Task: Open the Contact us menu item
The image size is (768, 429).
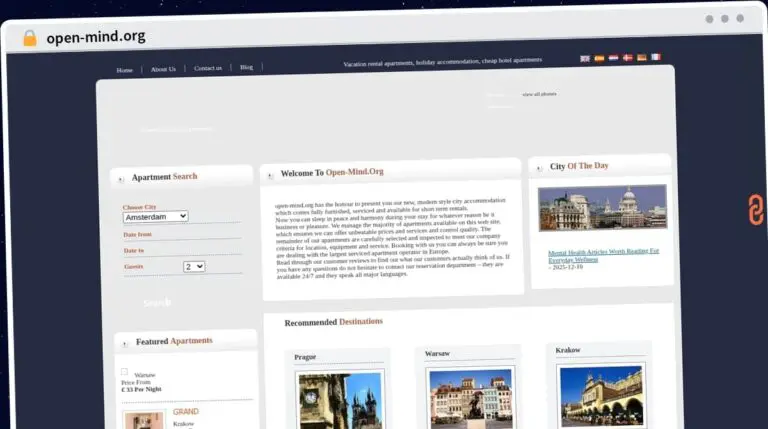Action: [208, 68]
